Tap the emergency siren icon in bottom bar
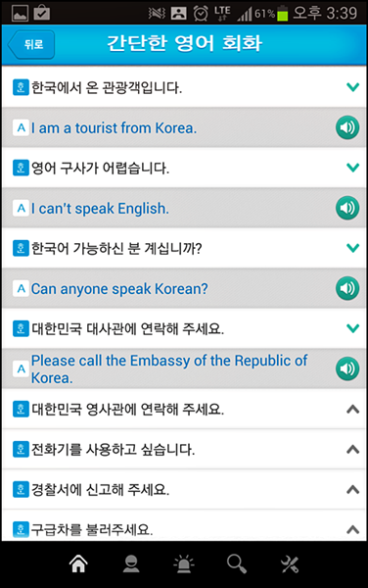Image resolution: width=368 pixels, height=588 pixels. (184, 564)
